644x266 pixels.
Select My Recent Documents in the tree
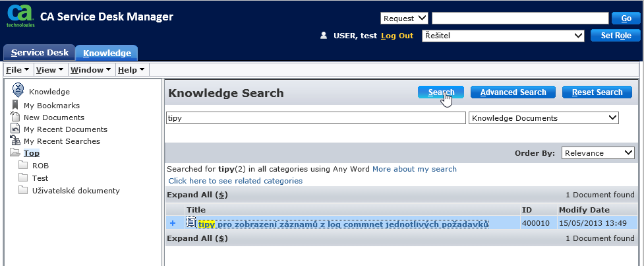65,129
